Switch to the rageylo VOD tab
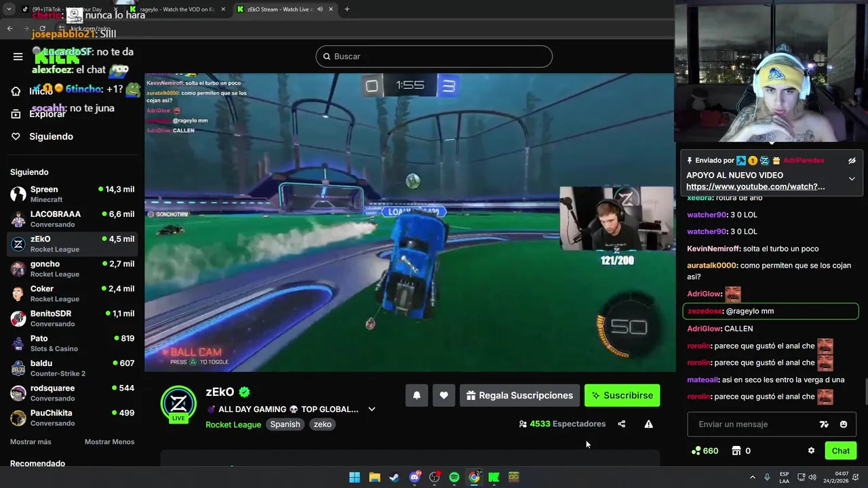868x488 pixels. [x=178, y=9]
